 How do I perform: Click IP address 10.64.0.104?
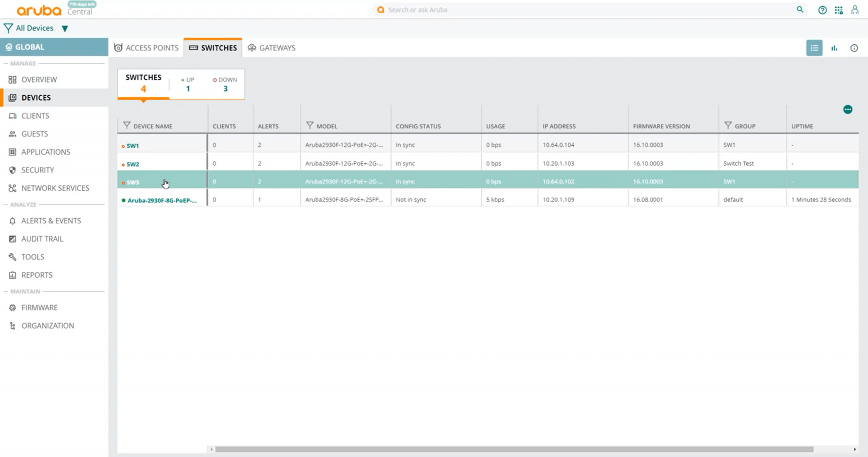click(559, 145)
